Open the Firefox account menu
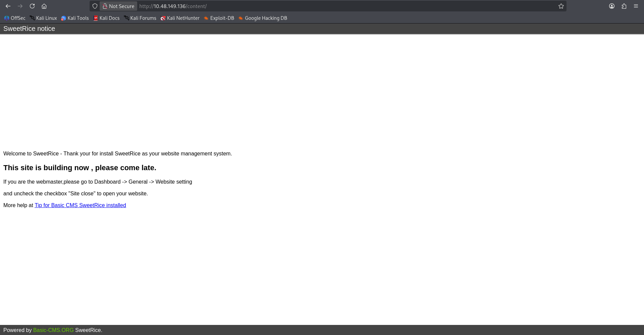 [x=612, y=6]
